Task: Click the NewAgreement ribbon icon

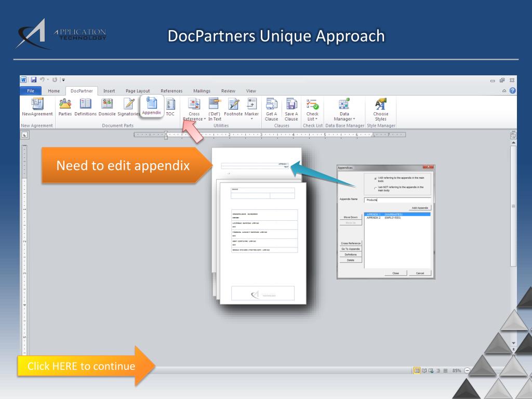Action: pos(37,103)
